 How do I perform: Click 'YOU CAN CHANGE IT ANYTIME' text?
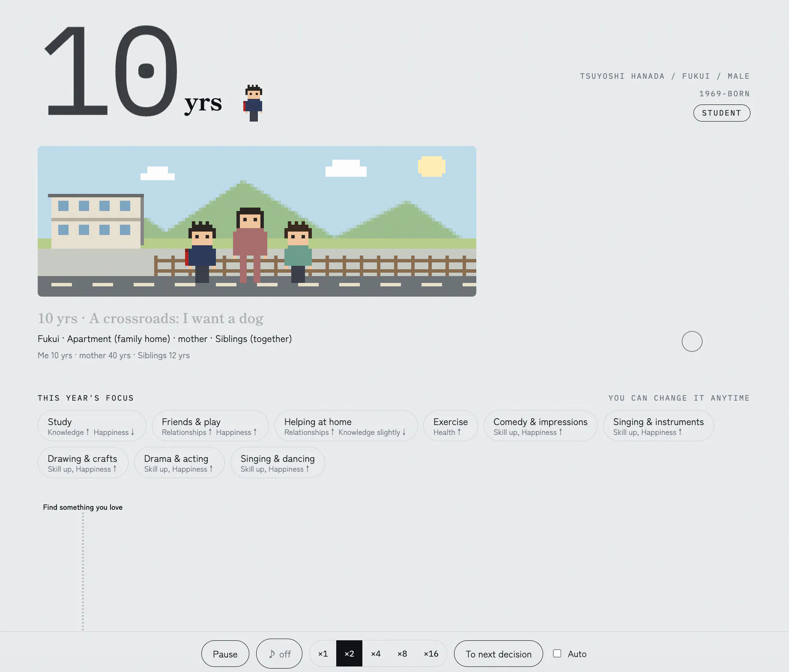click(679, 398)
